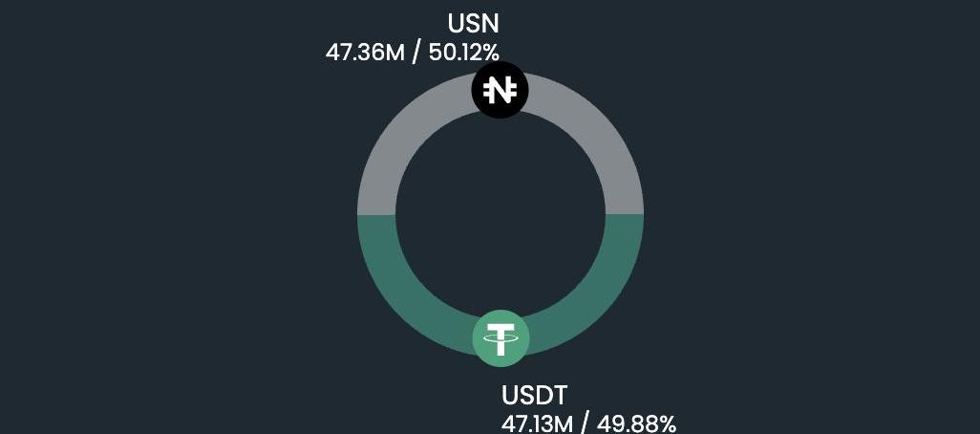Click the 47.36M USN amount
The height and width of the screenshot is (434, 980).
365,51
